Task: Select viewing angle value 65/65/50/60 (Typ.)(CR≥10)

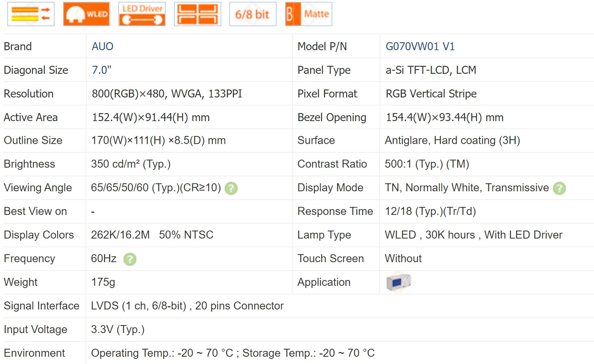Action: (x=156, y=188)
